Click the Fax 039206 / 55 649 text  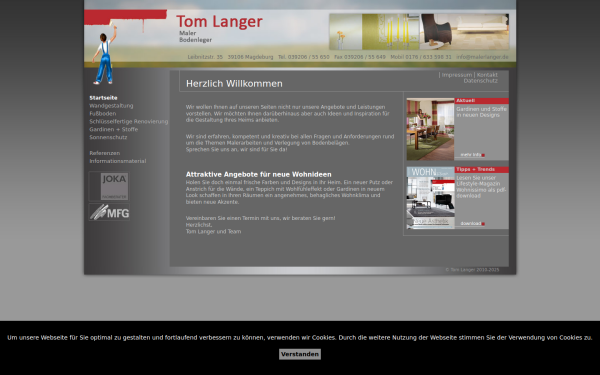pos(360,57)
